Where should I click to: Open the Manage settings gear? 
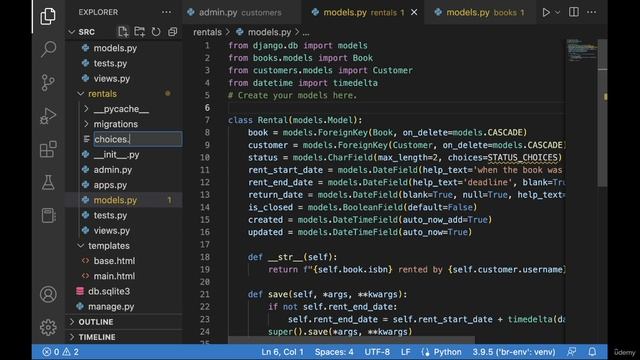[x=48, y=327]
